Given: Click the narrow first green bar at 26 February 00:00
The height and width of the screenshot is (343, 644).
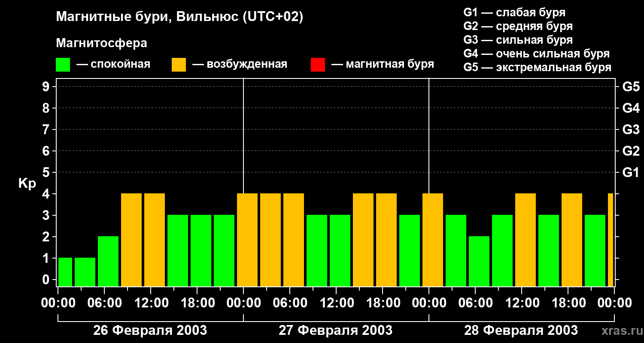Looking at the screenshot, I should tap(65, 272).
